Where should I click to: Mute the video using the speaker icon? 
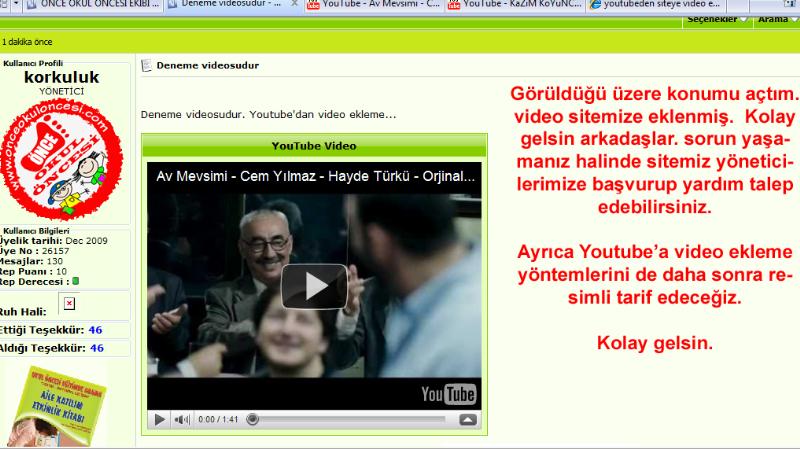click(181, 419)
